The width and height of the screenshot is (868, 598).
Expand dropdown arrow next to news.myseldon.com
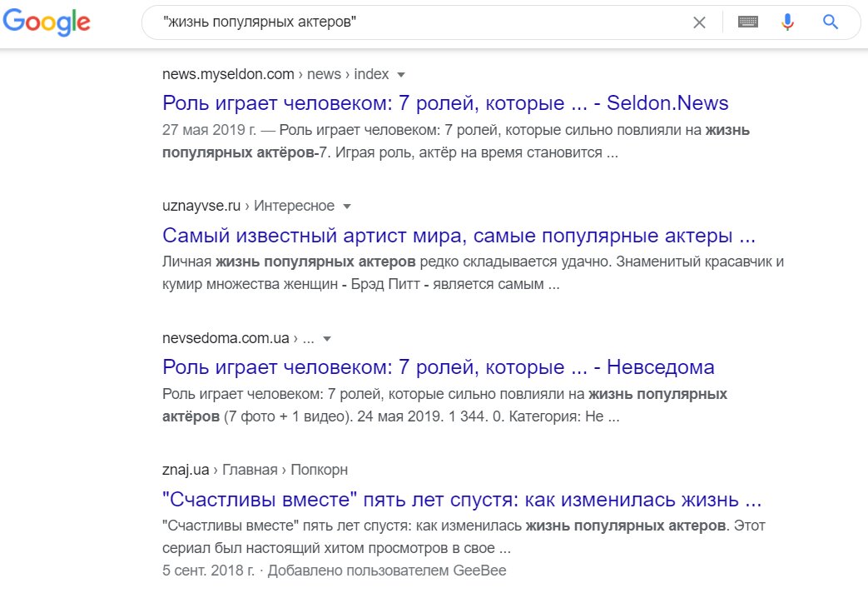click(x=401, y=75)
